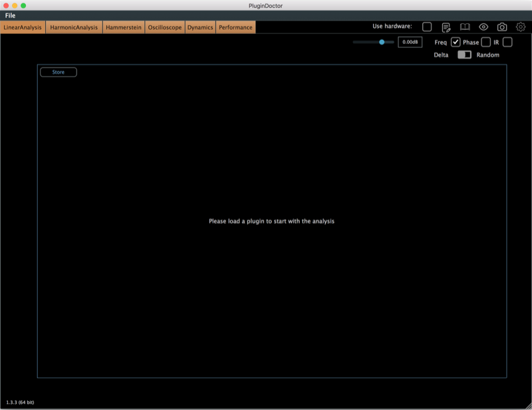The height and width of the screenshot is (410, 532).
Task: Click the 0.00dB value field
Action: point(410,42)
